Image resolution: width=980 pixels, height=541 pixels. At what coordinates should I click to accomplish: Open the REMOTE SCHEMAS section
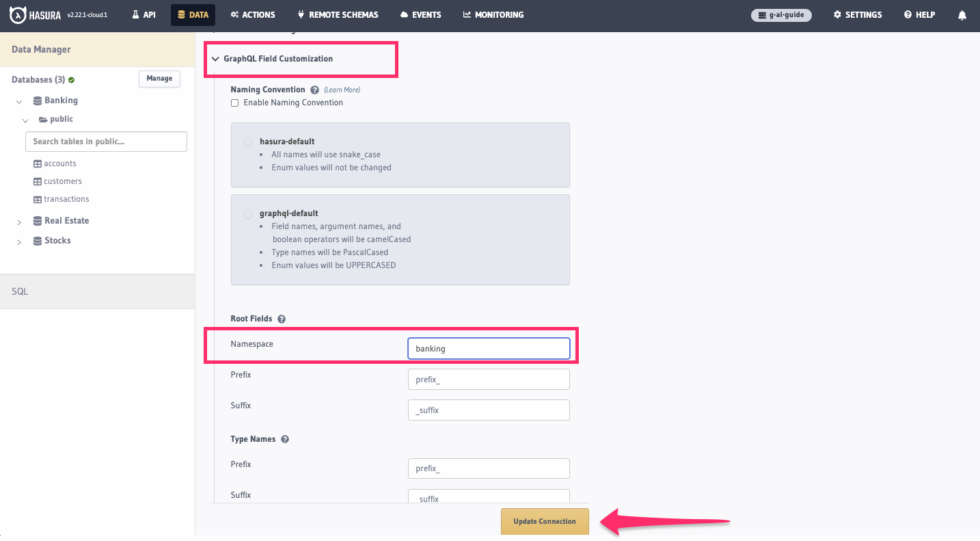[338, 14]
